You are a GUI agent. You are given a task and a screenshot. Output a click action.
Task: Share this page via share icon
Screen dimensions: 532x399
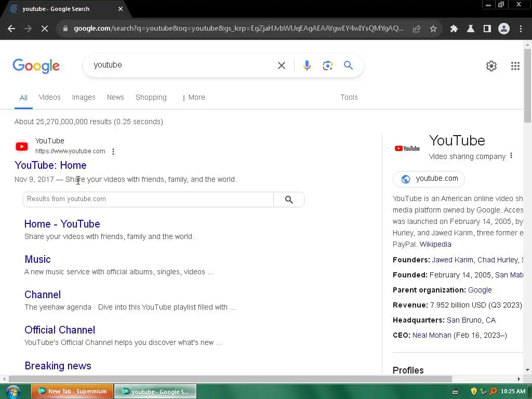pyautogui.click(x=417, y=29)
